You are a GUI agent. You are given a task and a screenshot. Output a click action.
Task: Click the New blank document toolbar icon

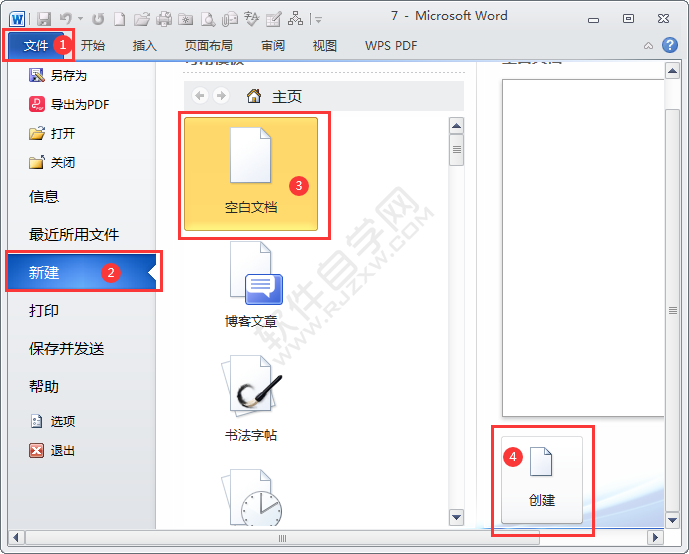(x=119, y=19)
